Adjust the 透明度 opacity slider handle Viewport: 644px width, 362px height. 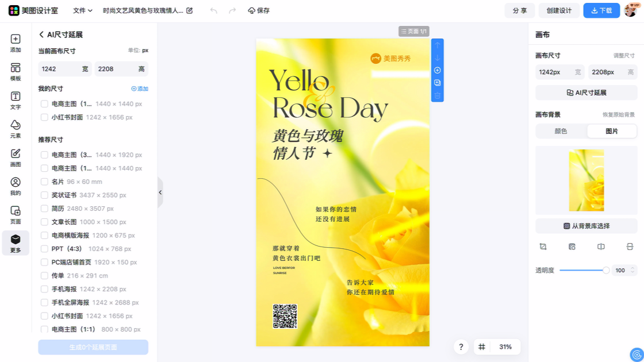pos(606,270)
